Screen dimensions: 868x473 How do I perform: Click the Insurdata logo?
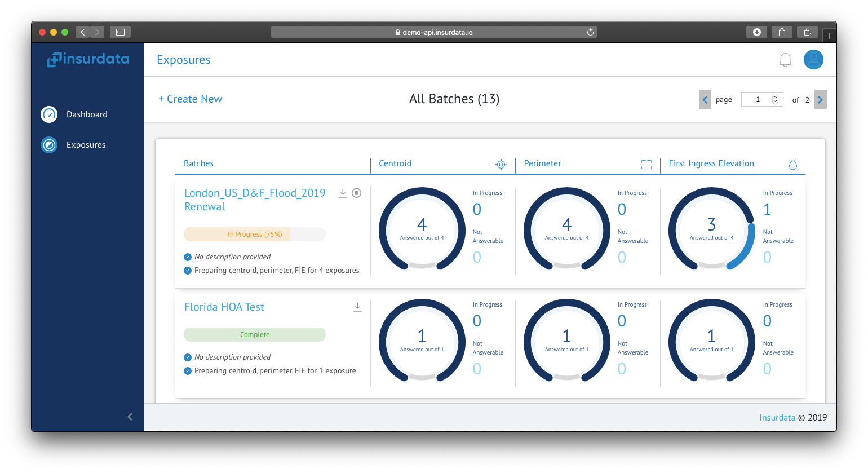pyautogui.click(x=88, y=59)
